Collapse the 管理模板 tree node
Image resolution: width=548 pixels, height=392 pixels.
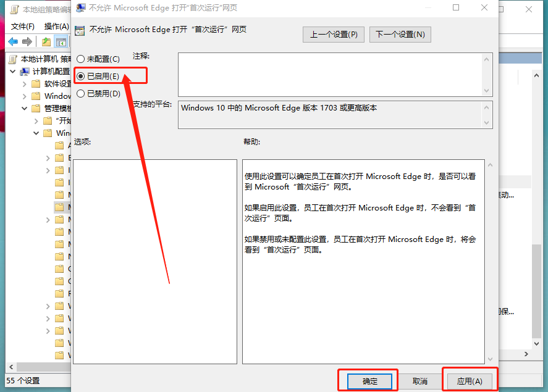pyautogui.click(x=25, y=109)
